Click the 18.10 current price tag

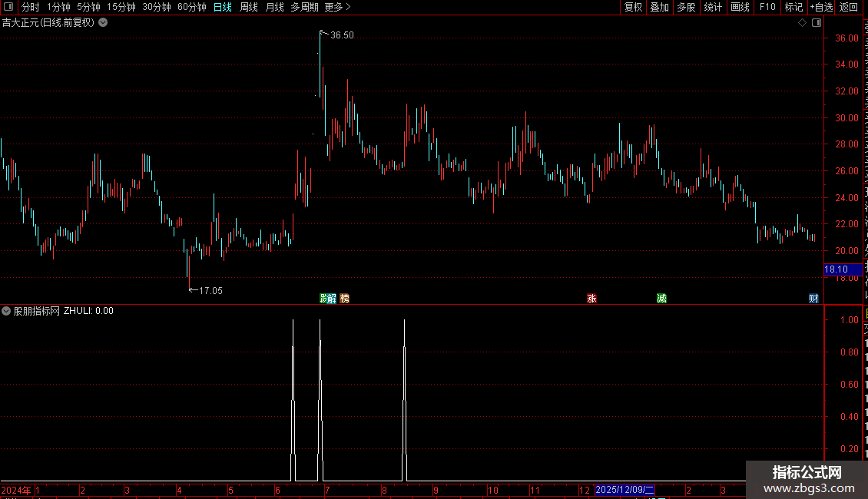(x=843, y=269)
